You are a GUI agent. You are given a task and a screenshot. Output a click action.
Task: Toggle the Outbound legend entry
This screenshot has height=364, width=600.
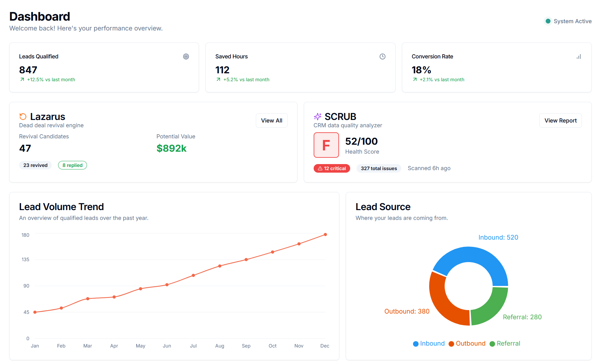467,343
